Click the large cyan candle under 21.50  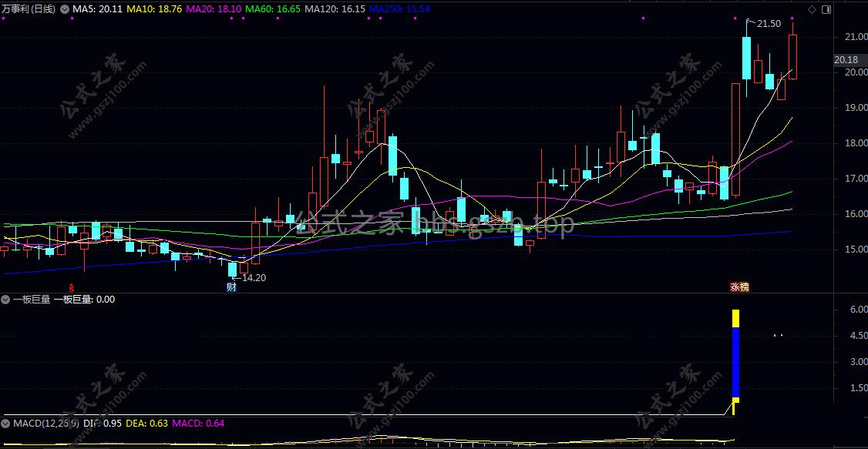pyautogui.click(x=747, y=58)
